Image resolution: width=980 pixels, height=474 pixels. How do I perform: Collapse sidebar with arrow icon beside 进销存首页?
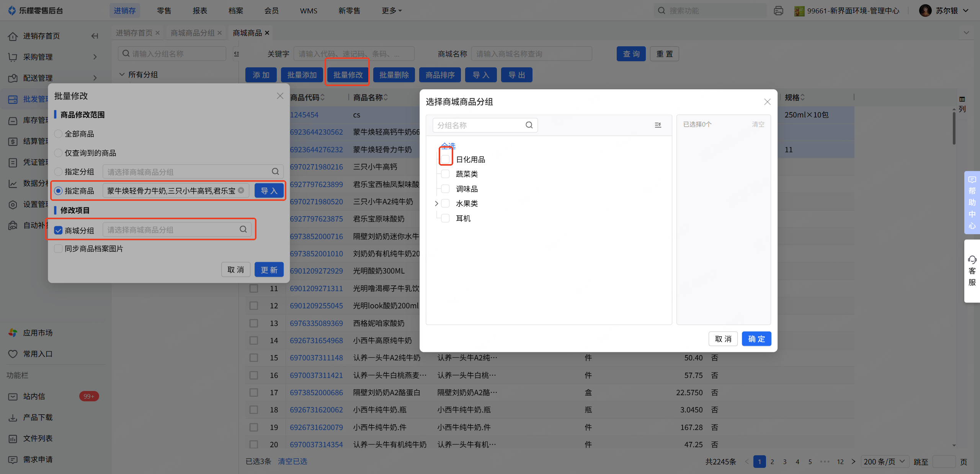tap(95, 36)
